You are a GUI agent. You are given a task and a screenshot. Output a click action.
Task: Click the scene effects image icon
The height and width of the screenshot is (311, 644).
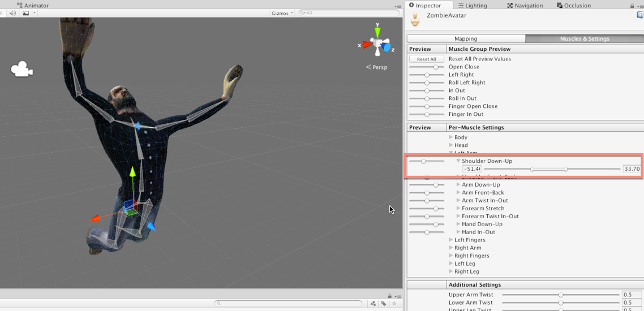coord(25,13)
